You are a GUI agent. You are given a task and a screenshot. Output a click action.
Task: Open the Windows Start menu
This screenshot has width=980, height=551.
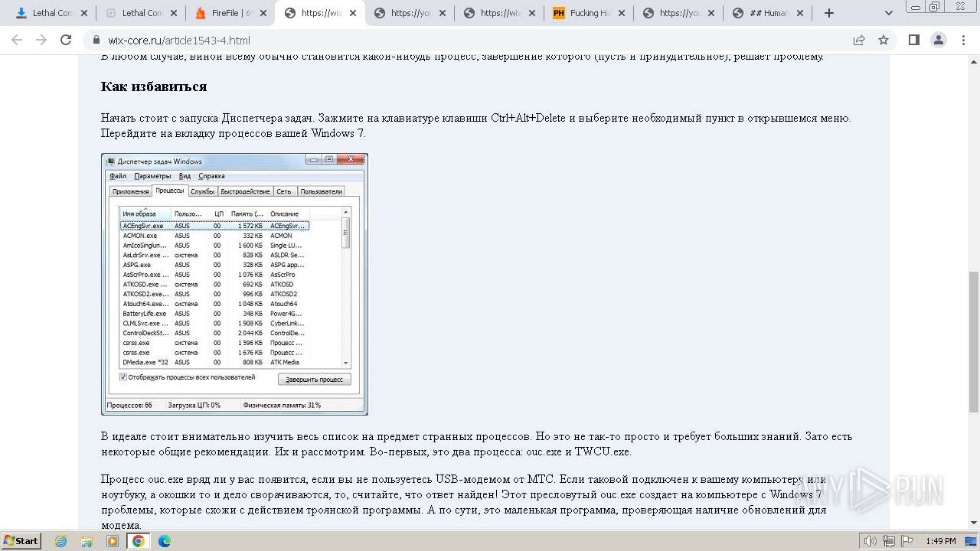[21, 541]
